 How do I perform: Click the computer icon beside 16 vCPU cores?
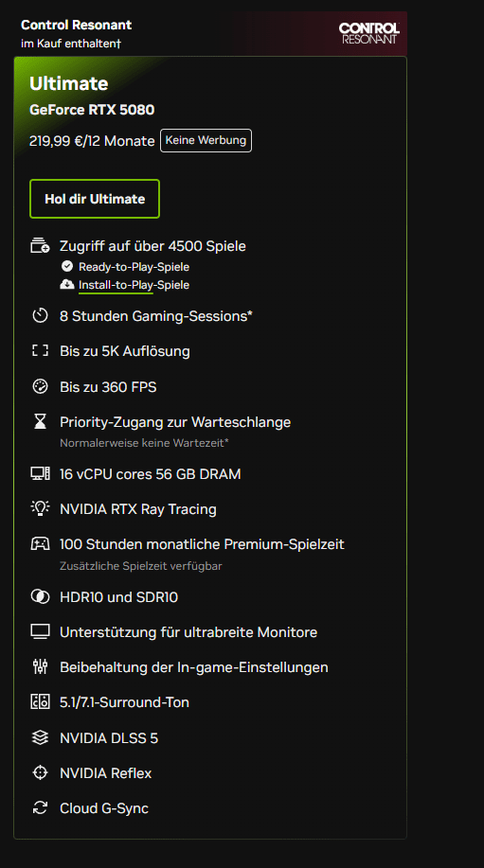[x=40, y=474]
